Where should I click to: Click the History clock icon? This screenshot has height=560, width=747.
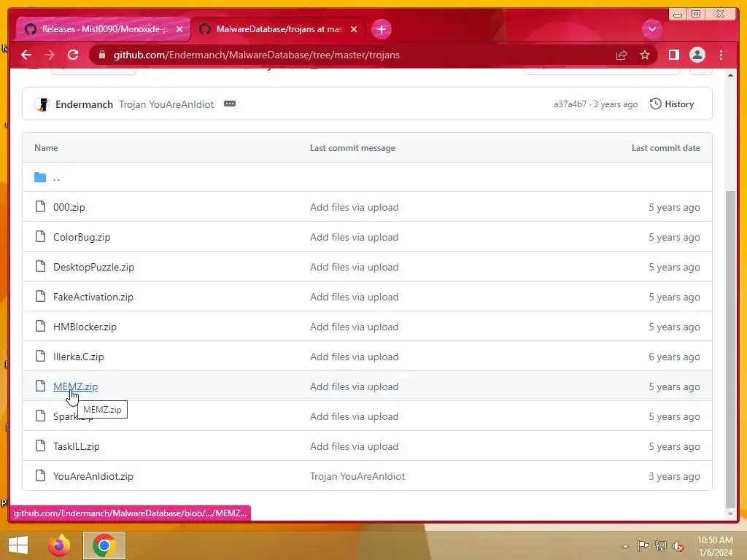(x=656, y=104)
